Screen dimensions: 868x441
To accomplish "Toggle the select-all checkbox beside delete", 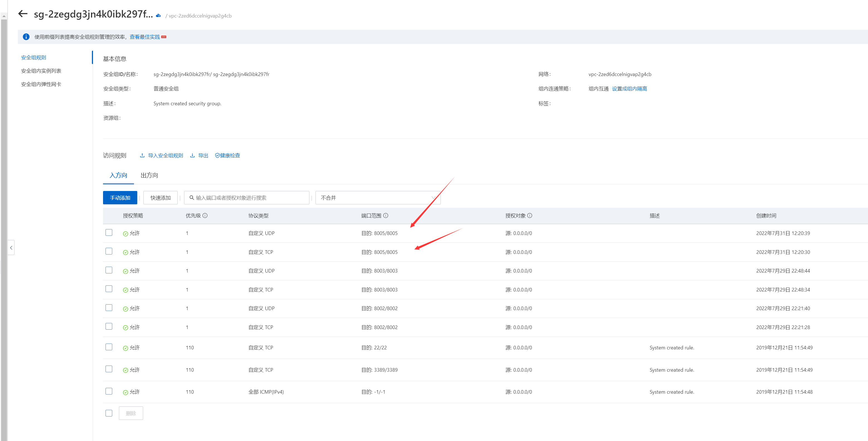I will 109,413.
